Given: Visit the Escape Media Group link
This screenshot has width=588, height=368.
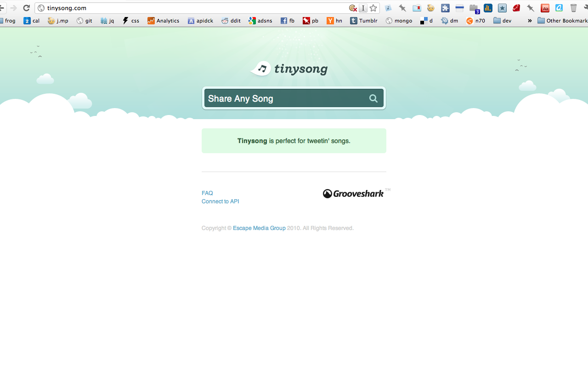Looking at the screenshot, I should click(x=259, y=228).
